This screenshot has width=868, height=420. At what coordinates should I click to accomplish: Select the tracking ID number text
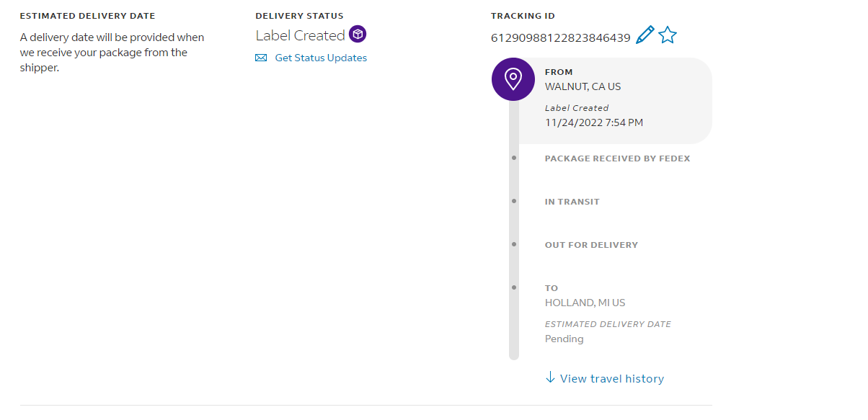tap(561, 37)
